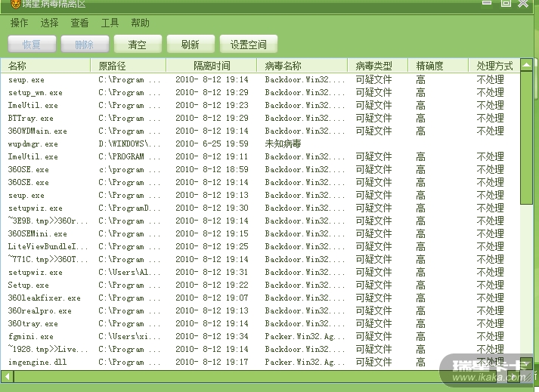Click the C:\Users\Al... path cell

click(129, 272)
